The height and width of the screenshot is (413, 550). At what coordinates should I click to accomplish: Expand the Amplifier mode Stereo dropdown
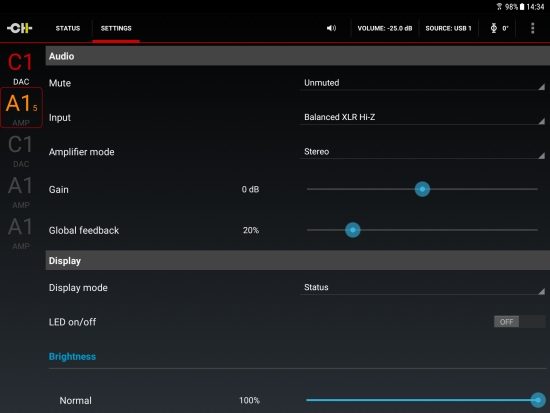point(422,152)
